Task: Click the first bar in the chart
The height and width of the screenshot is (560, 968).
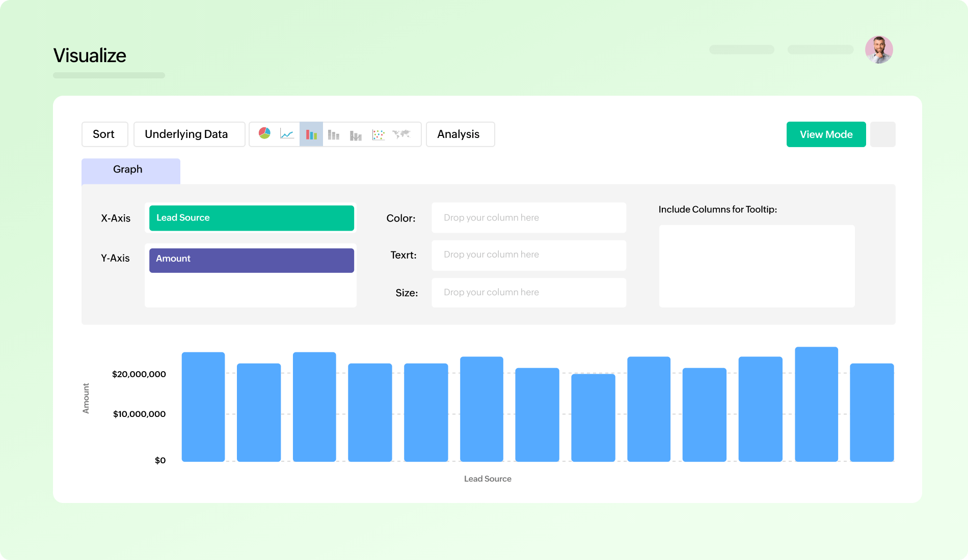Action: click(203, 407)
